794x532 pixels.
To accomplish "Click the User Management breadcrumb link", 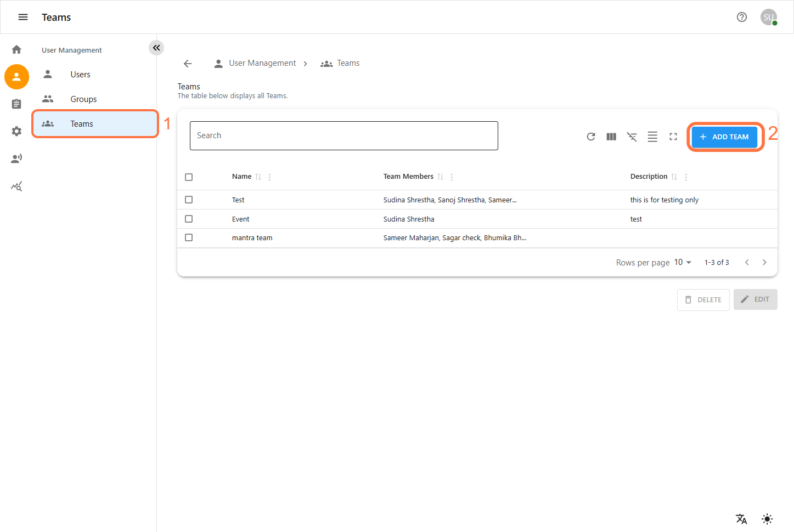I will (x=262, y=63).
